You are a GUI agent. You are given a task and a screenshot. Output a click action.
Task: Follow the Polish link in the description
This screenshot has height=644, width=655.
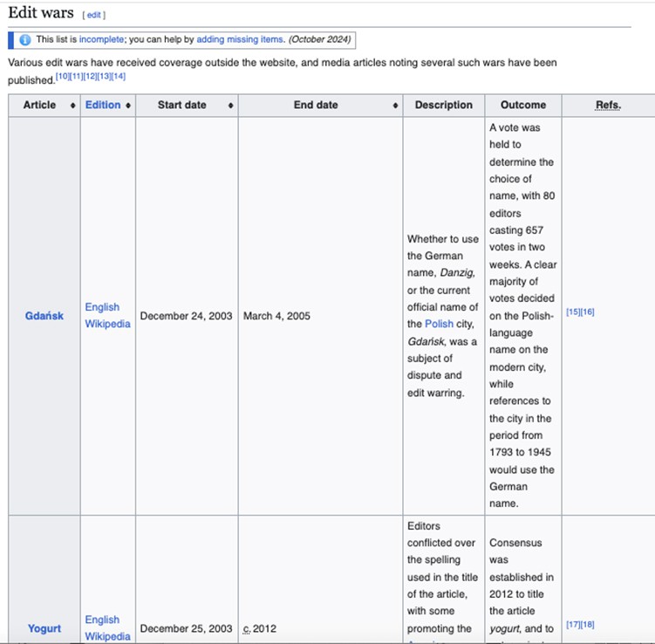(439, 324)
